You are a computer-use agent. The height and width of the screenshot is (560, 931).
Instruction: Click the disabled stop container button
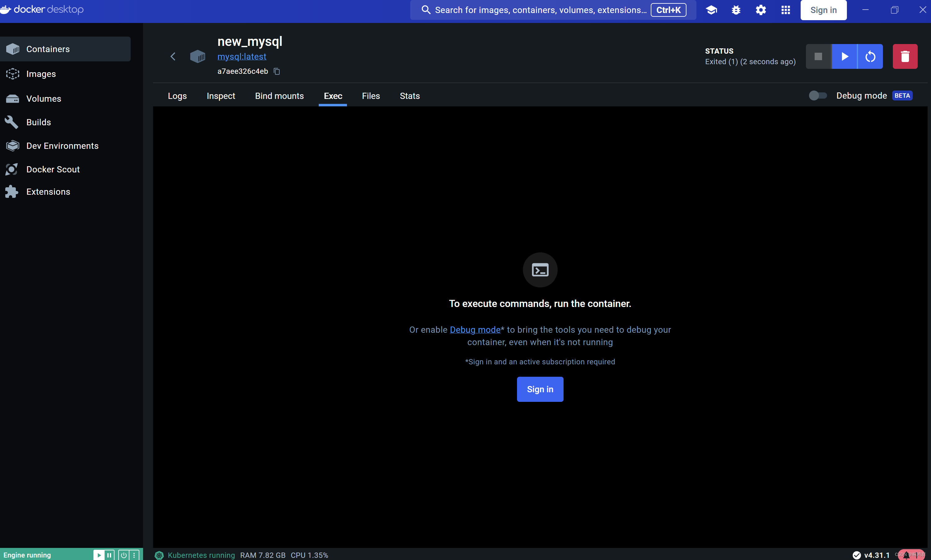click(x=818, y=57)
